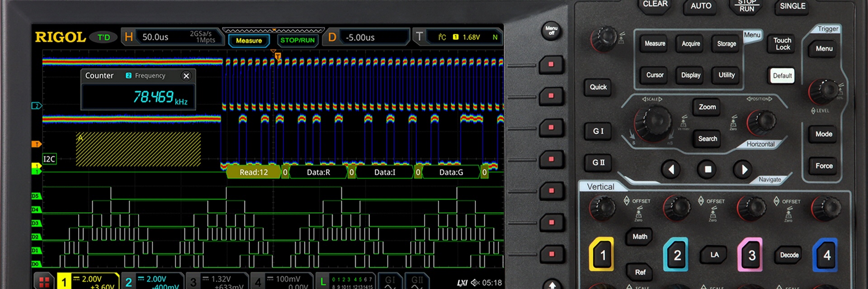Viewport: 868px width, 289px height.
Task: Click the 05:18 clock display
Action: pos(492,283)
